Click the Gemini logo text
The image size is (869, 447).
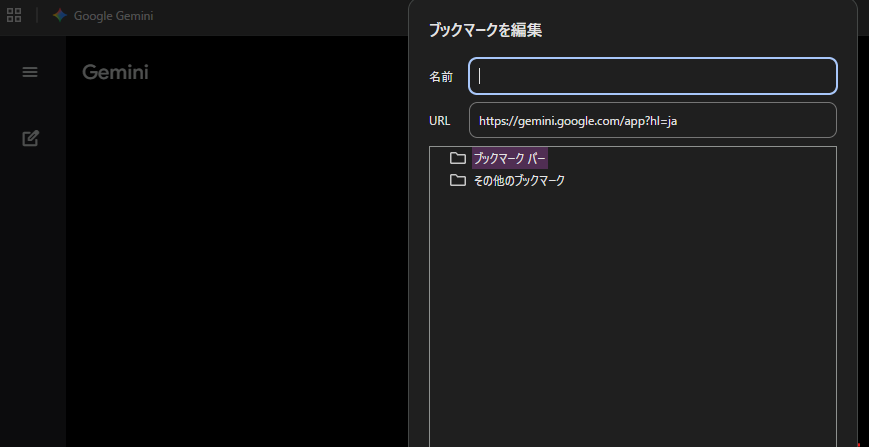[x=115, y=72]
